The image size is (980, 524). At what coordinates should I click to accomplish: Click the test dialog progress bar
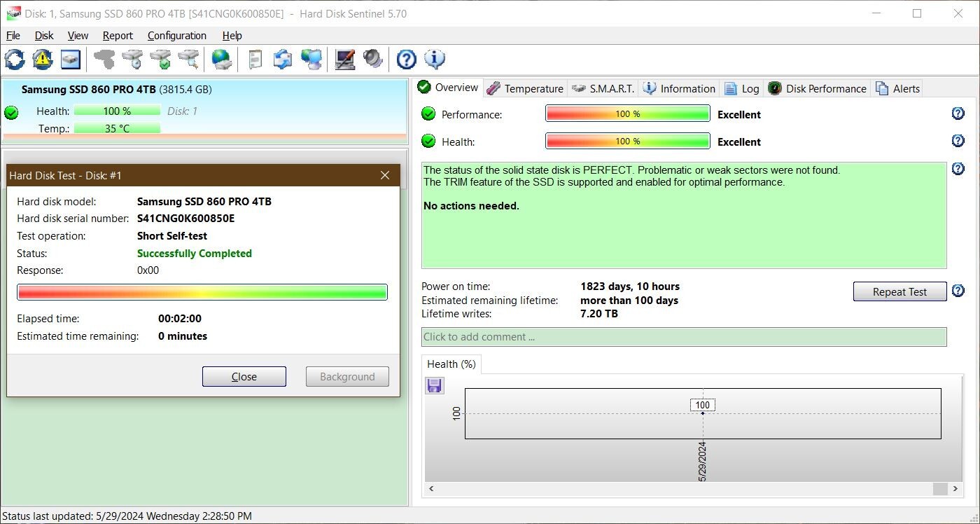(x=202, y=292)
